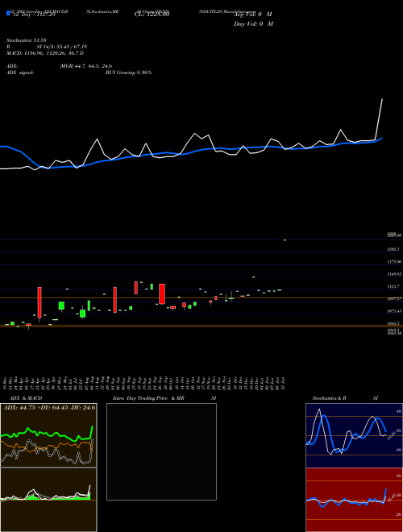Click the 1173.96 price axis label

tap(394, 262)
